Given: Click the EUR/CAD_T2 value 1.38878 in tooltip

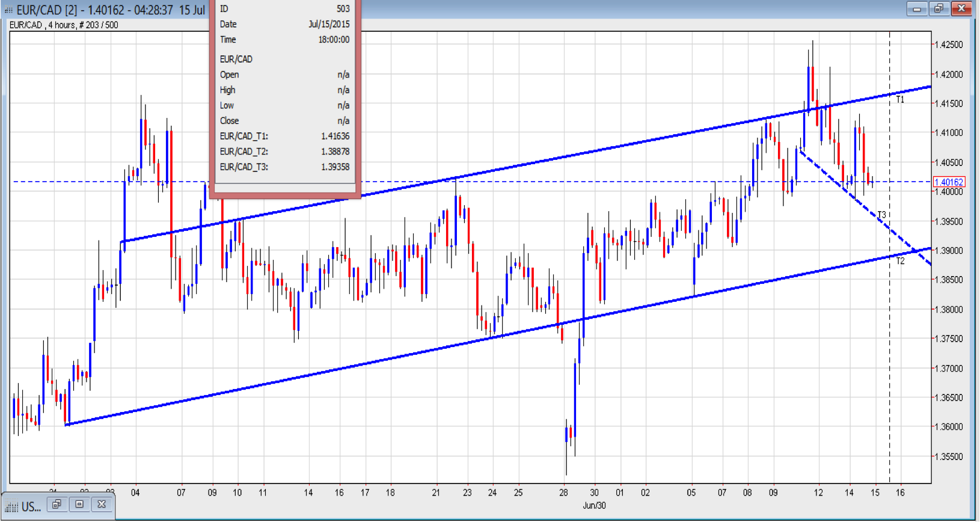Looking at the screenshot, I should point(335,152).
